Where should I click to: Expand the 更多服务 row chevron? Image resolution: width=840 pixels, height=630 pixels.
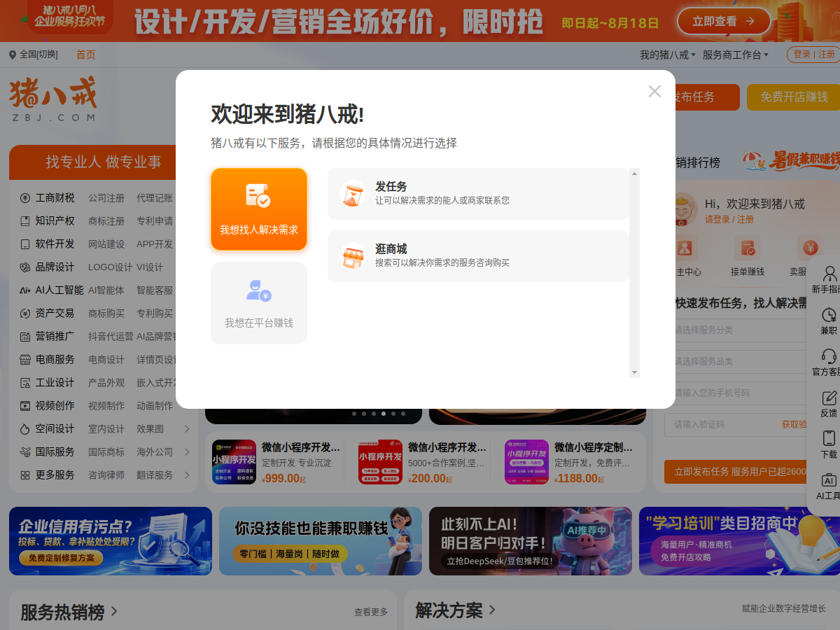[187, 475]
